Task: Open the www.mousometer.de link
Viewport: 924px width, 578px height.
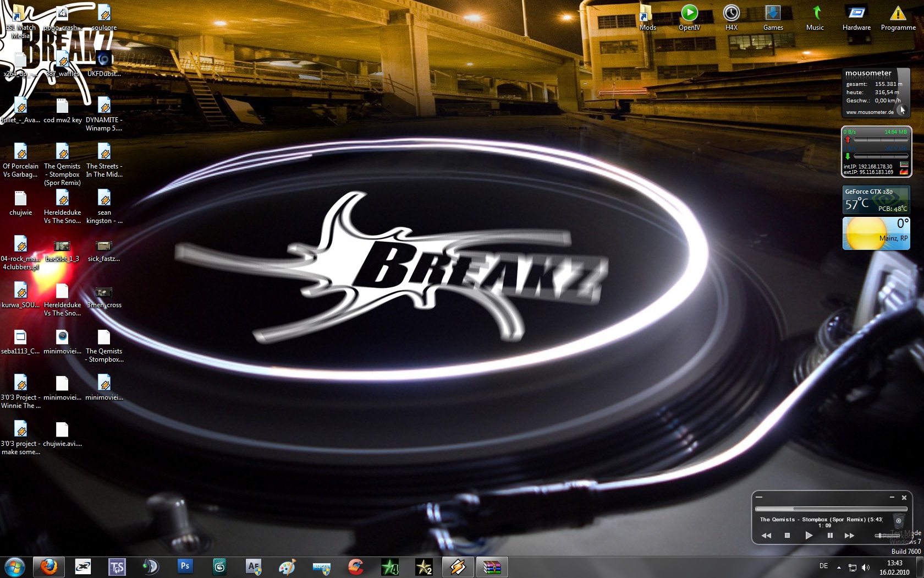Action: 870,112
